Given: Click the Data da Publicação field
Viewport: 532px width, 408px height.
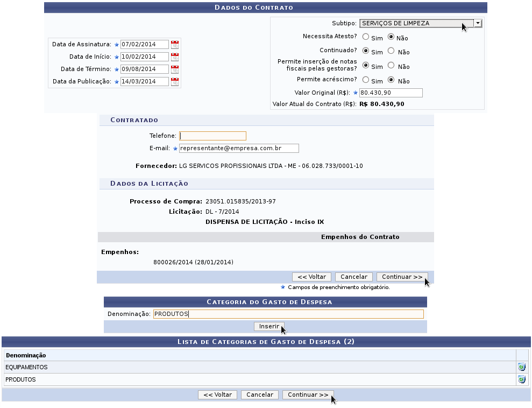Looking at the screenshot, I should coord(145,81).
